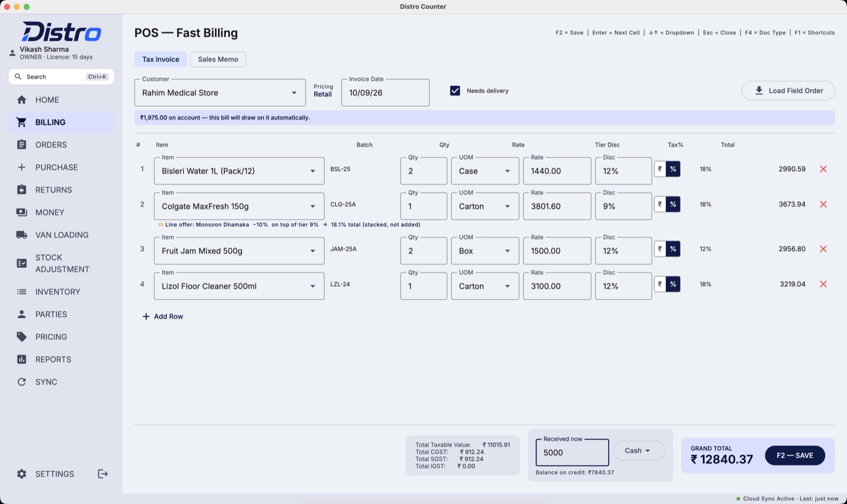Select percent discount for Fruit Jam row
The image size is (847, 504).
tap(673, 249)
